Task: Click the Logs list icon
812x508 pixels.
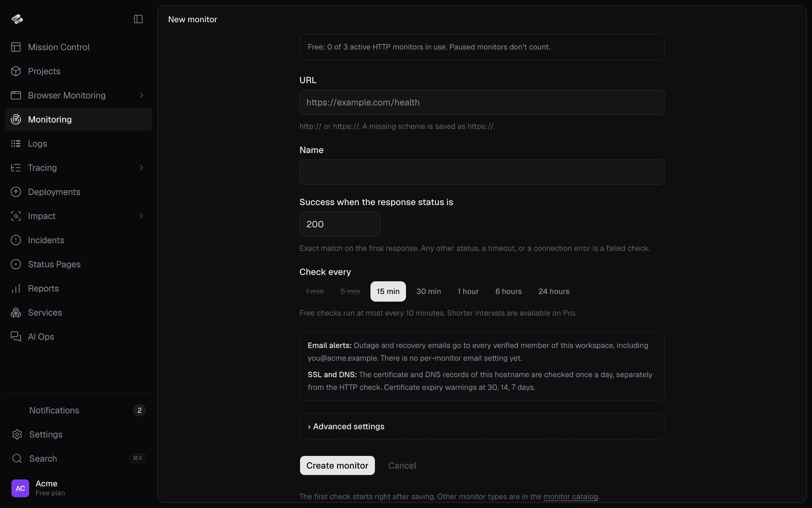Action: (x=16, y=144)
